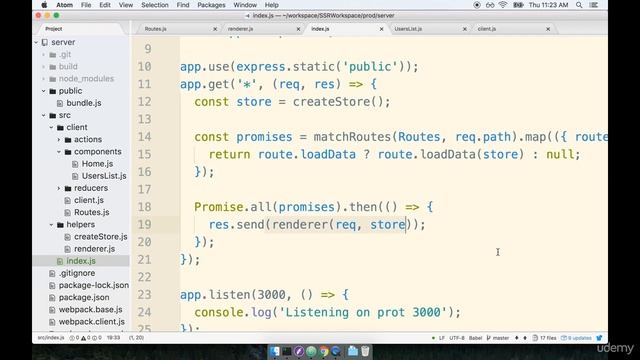Open the View menu
The width and height of the screenshot is (640, 360).
coord(126,5)
